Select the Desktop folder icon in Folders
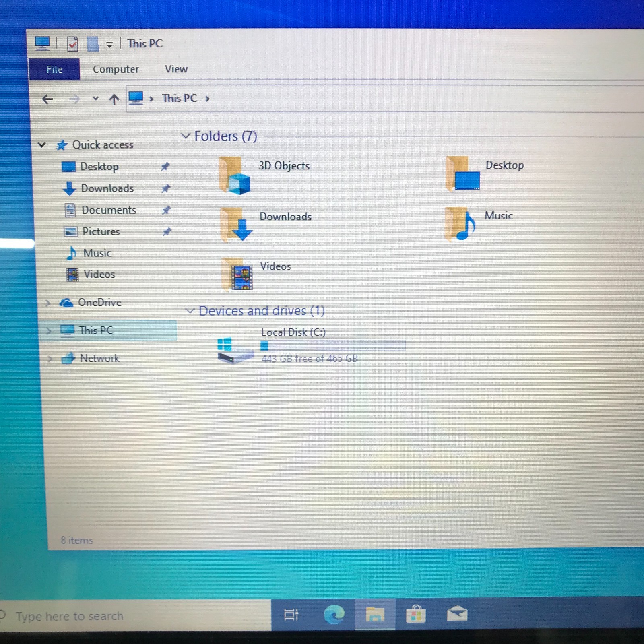 (463, 174)
